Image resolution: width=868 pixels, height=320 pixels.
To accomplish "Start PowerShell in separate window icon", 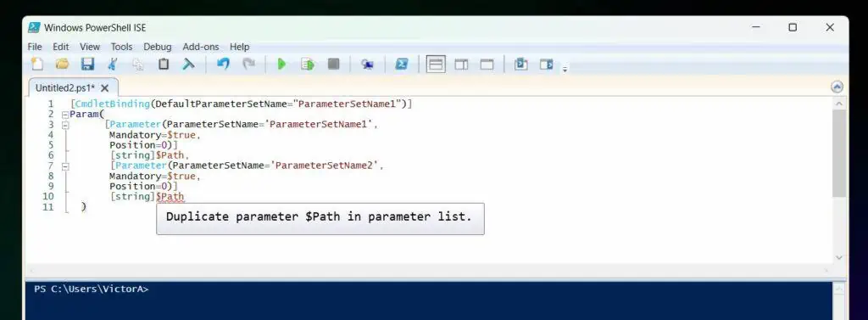I will coord(401,65).
